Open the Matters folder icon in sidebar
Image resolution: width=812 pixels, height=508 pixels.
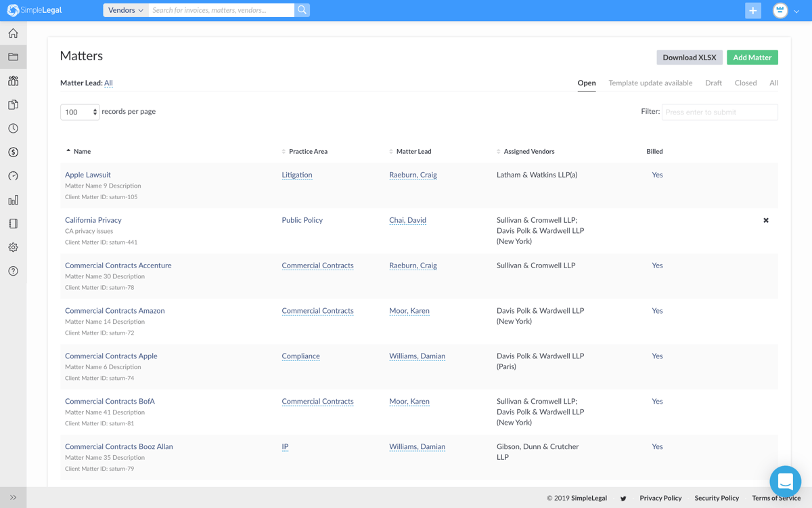(x=13, y=57)
